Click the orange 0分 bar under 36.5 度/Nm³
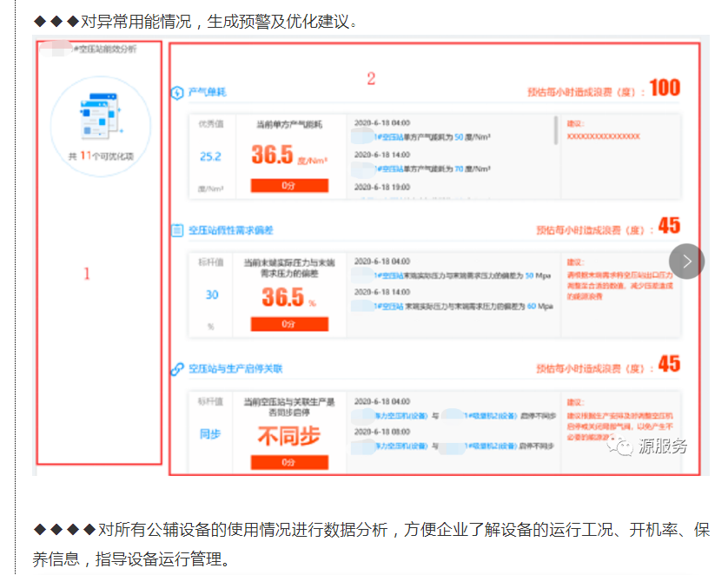Viewport: 728px width, 575px height. pyautogui.click(x=289, y=185)
